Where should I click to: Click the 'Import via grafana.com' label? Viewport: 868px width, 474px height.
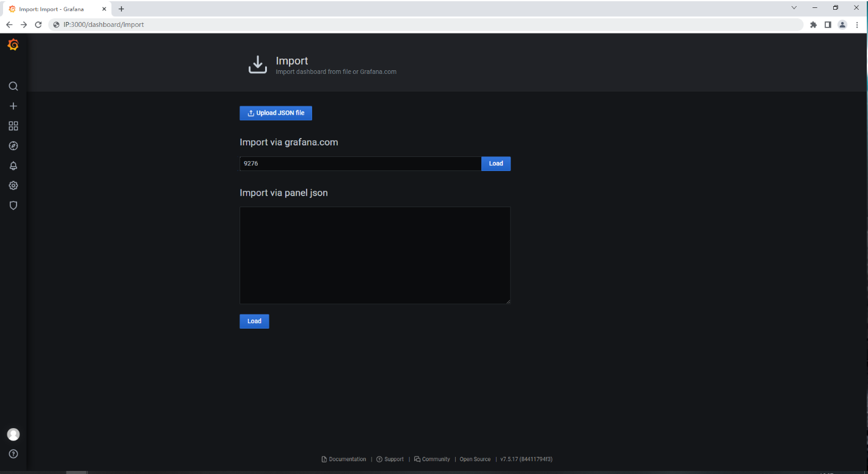pos(289,142)
